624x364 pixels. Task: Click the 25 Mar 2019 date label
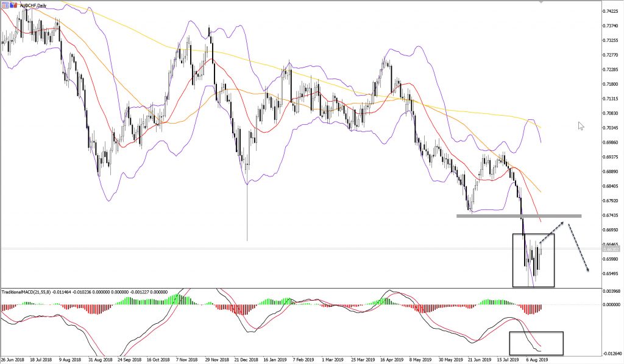[x=363, y=360]
